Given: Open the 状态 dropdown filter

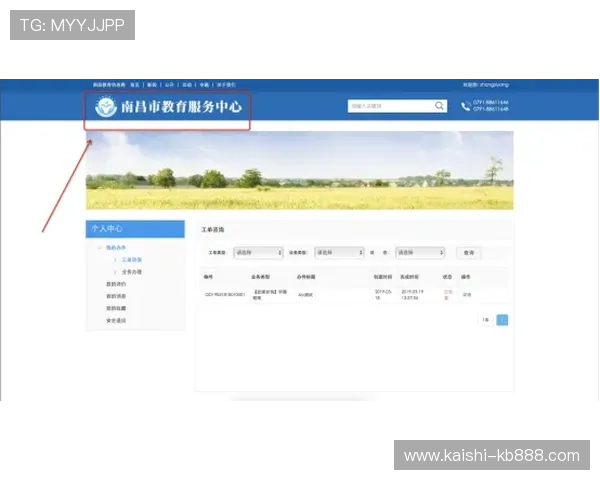Looking at the screenshot, I should click(x=420, y=253).
